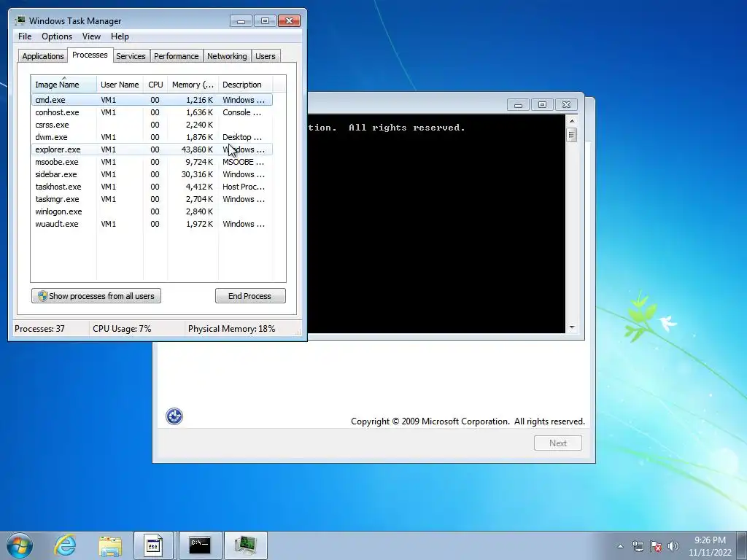
Task: Open the clock showing 9:26 PM
Action: point(709,546)
